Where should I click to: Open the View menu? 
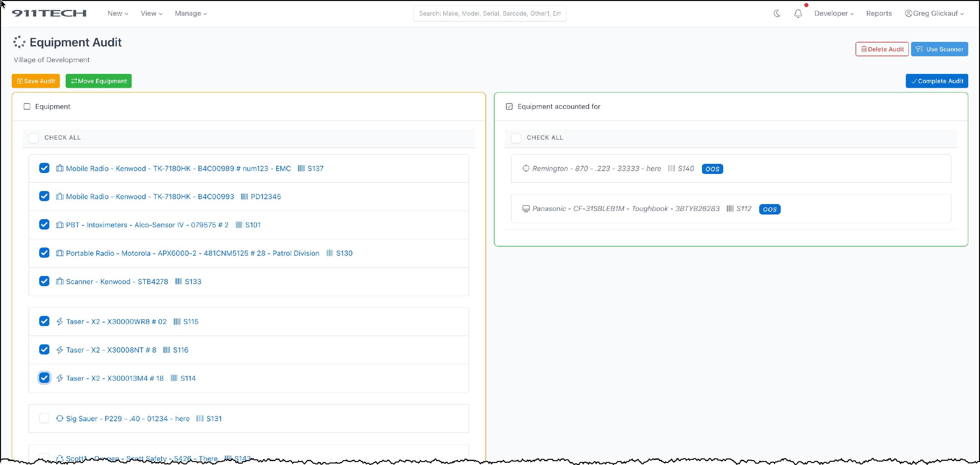[x=152, y=13]
